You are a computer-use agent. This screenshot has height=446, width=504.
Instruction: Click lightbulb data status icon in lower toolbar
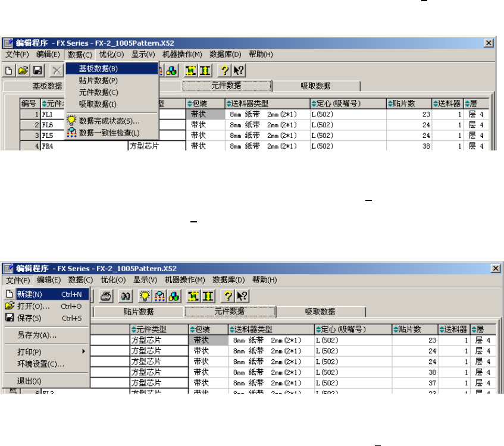tap(145, 296)
